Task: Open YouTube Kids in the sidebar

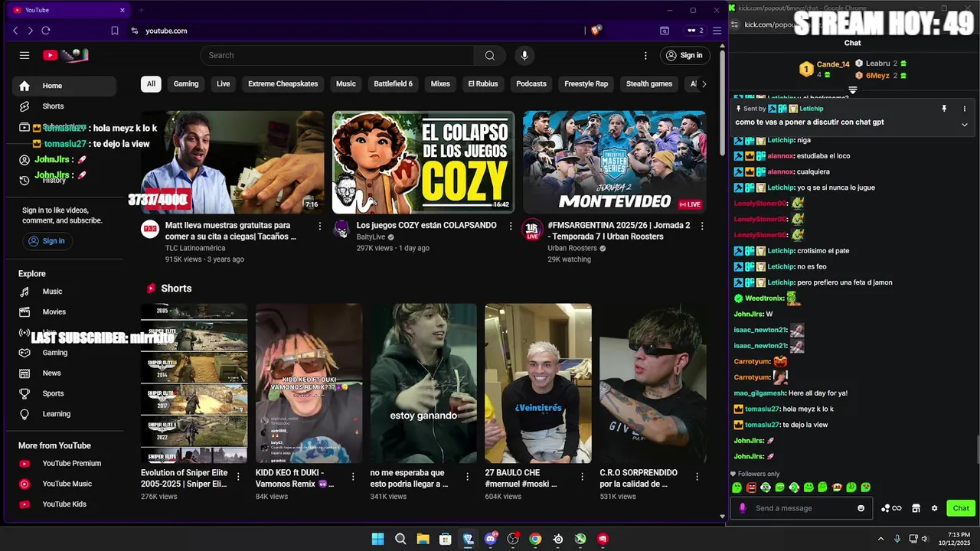Action: [x=64, y=504]
